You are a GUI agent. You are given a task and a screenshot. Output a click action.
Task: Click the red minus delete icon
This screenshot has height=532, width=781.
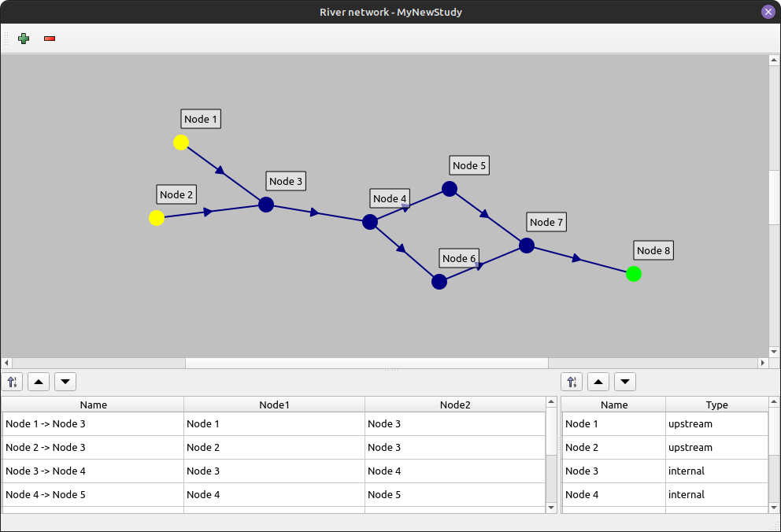[x=50, y=39]
